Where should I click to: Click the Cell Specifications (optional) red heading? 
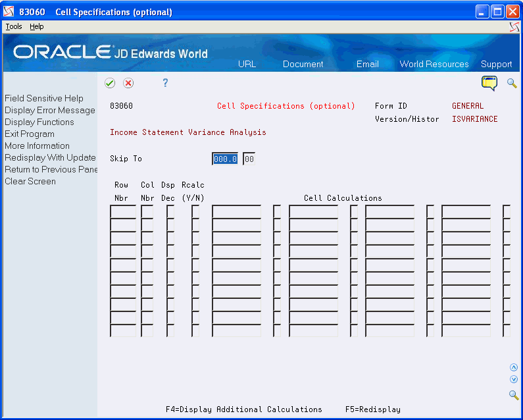point(286,106)
